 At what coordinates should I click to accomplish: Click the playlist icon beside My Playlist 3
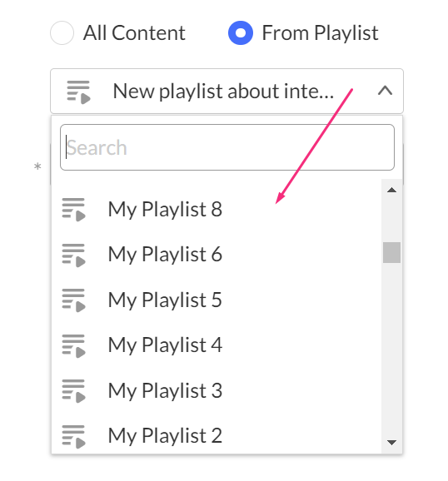(x=73, y=391)
